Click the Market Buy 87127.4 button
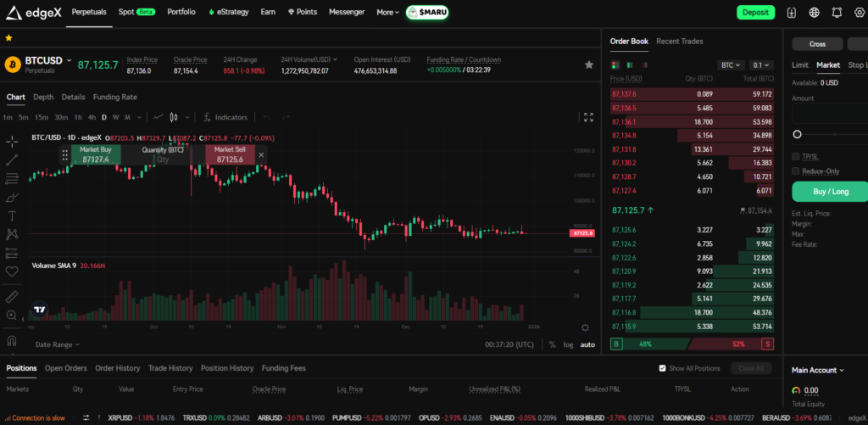 point(96,154)
